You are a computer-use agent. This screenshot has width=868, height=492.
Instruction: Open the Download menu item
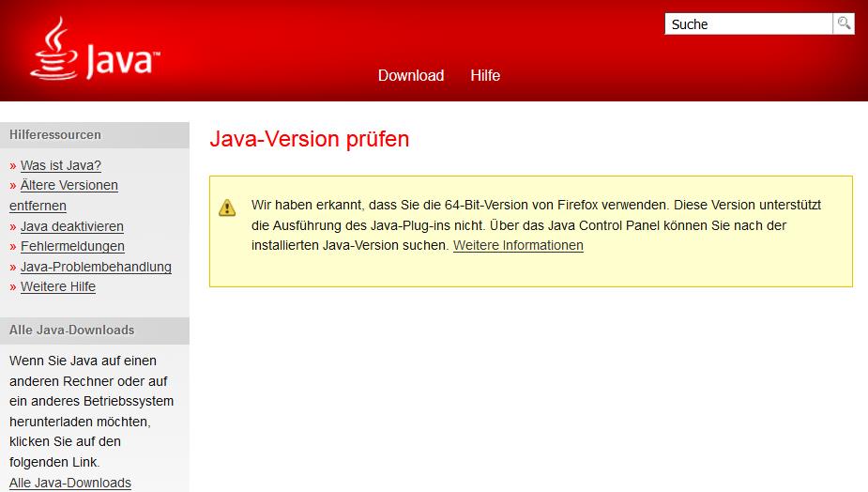(411, 75)
